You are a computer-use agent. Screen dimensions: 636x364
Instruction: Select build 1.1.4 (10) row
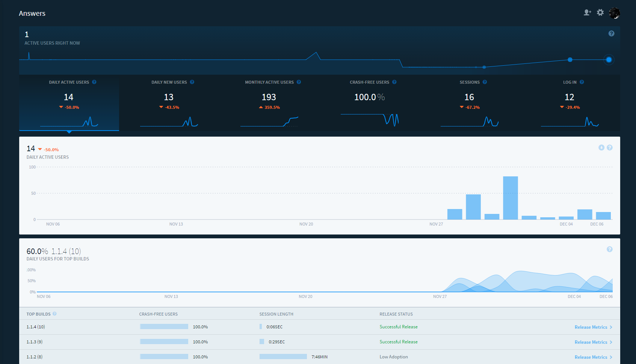coord(36,327)
